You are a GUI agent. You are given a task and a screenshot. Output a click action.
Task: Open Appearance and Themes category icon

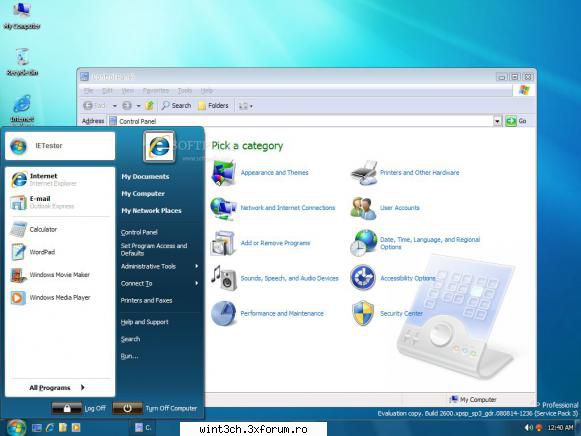[x=223, y=173]
